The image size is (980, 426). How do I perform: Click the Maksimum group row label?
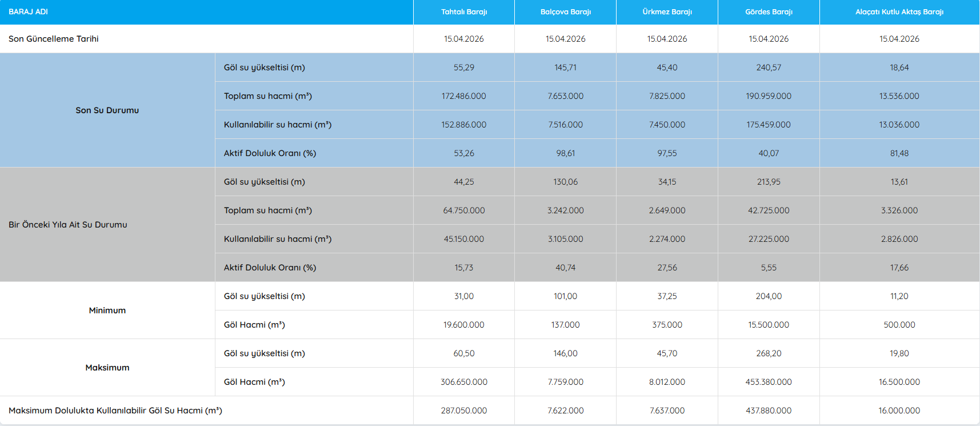[107, 368]
